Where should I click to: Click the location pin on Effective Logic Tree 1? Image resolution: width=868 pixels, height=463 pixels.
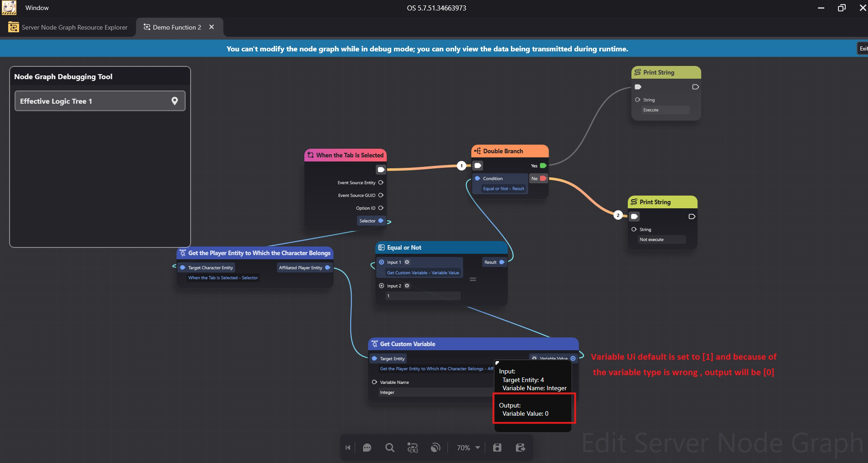[x=175, y=101]
